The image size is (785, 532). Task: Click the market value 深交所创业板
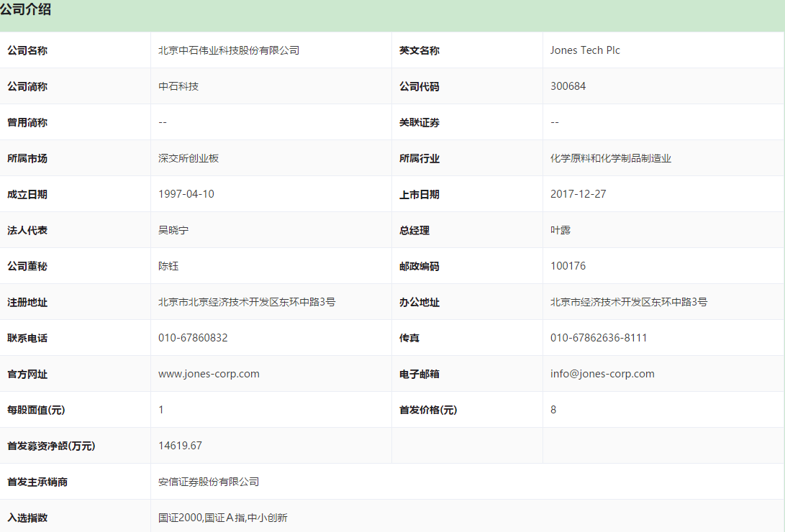click(x=189, y=158)
